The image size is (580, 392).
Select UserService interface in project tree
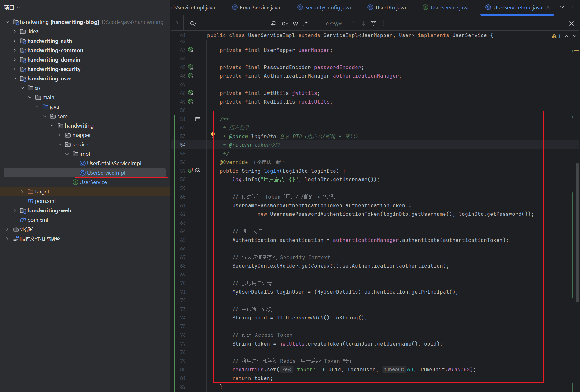[90, 182]
